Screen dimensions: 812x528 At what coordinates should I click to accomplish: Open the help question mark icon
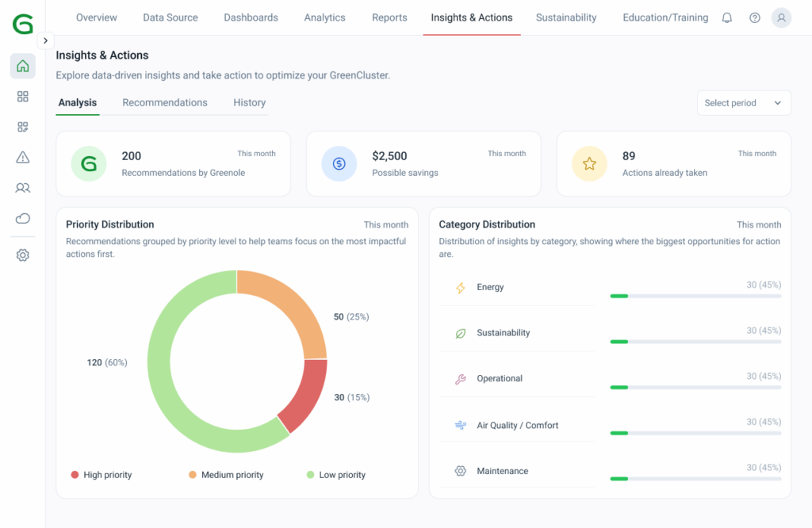tap(755, 17)
